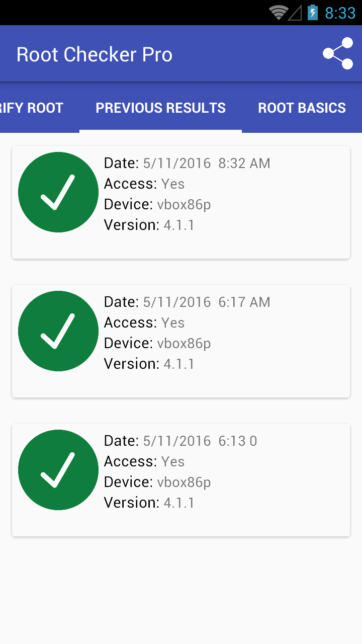Tap the 8:33 clock in the status bar
Screen dimensions: 362x644
click(340, 13)
